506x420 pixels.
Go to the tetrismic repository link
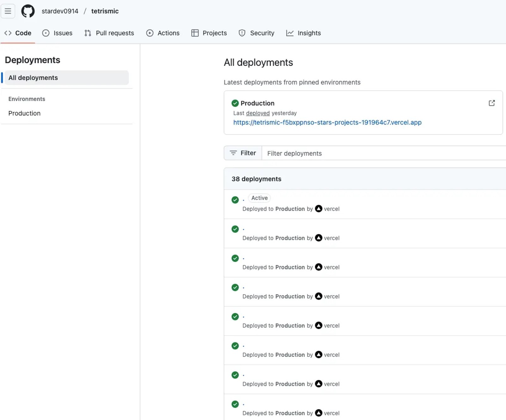(x=105, y=11)
